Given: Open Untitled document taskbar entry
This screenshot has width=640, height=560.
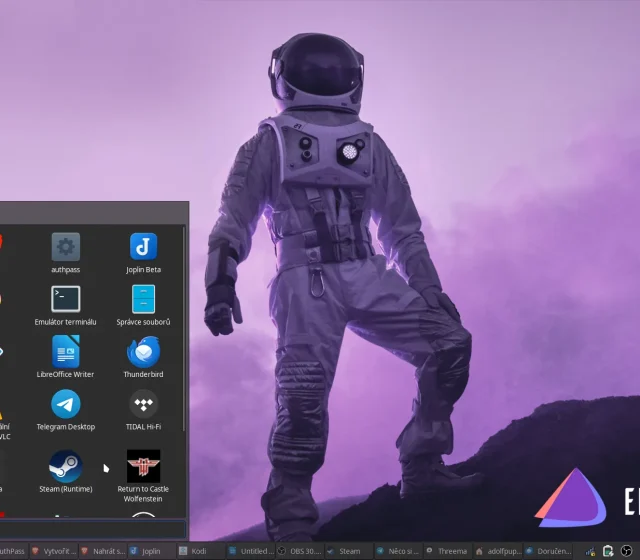Looking at the screenshot, I should pyautogui.click(x=250, y=551).
